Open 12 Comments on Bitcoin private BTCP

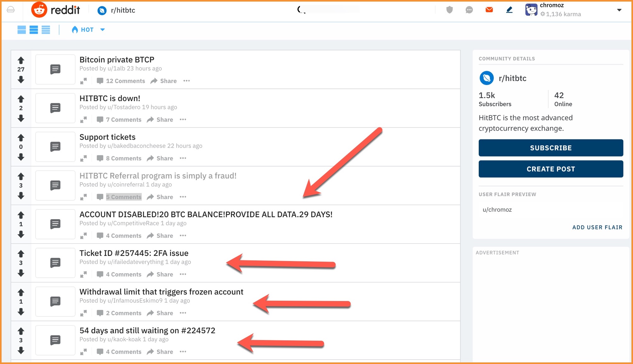(x=121, y=81)
